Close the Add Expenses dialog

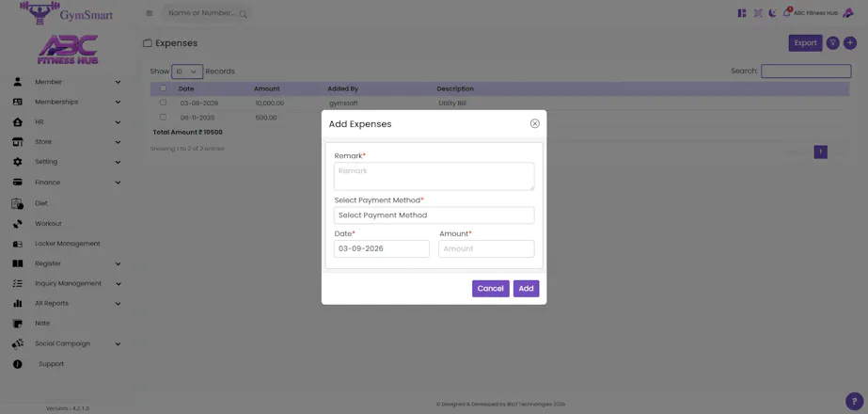535,123
